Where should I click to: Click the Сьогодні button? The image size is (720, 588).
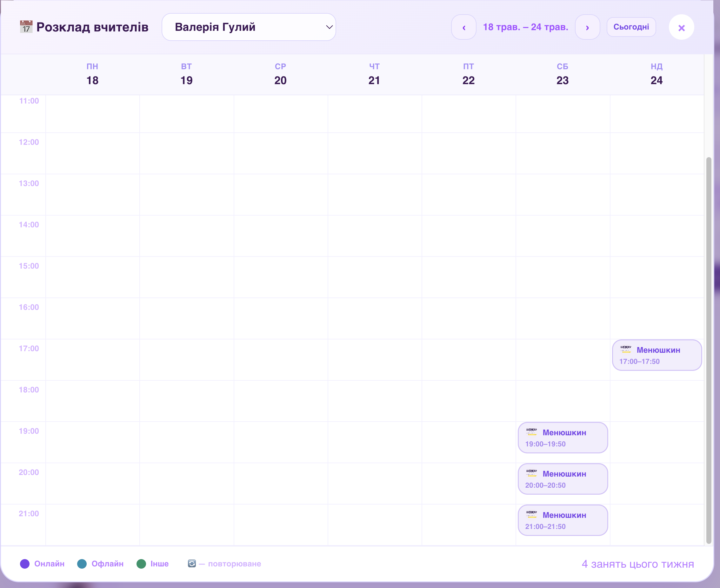coord(631,27)
